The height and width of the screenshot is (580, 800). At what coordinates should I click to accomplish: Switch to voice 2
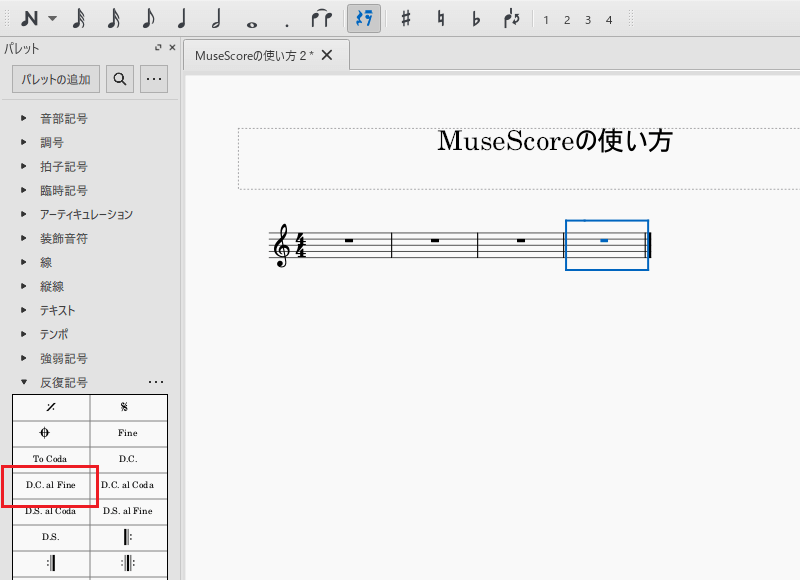567,20
